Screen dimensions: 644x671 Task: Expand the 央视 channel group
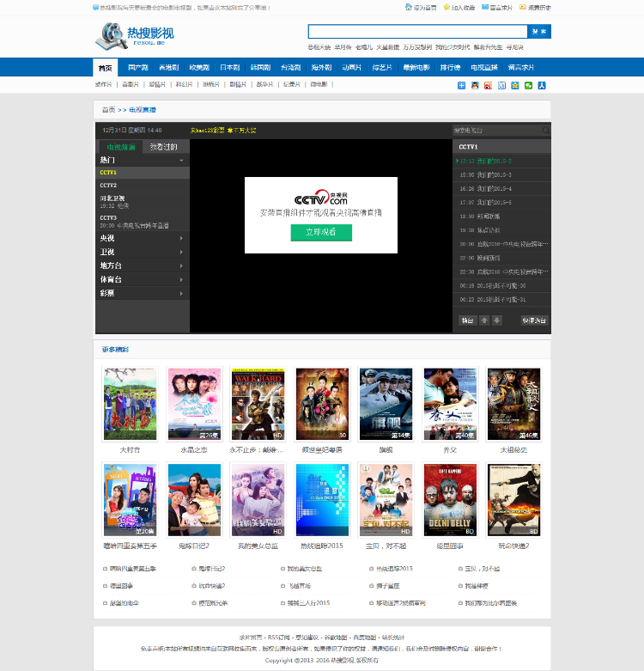click(x=143, y=238)
